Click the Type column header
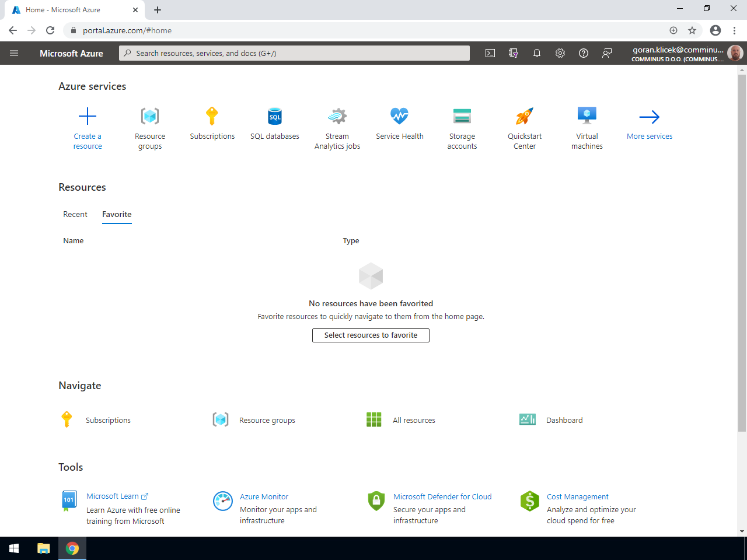This screenshot has height=560, width=747. (x=351, y=240)
